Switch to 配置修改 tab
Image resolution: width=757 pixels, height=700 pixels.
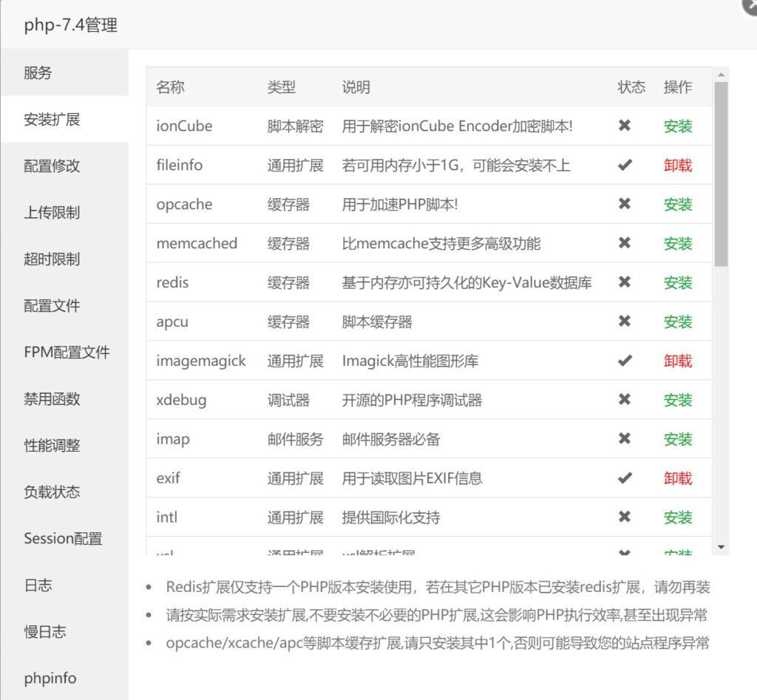tap(52, 166)
